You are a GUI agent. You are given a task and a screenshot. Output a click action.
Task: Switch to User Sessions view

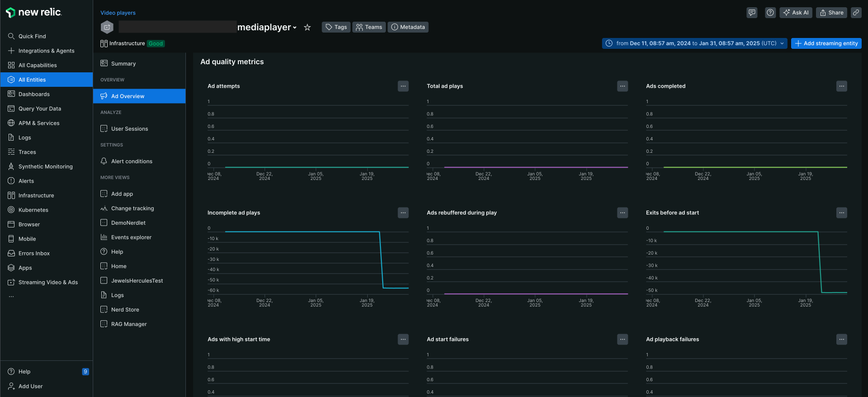coord(129,129)
